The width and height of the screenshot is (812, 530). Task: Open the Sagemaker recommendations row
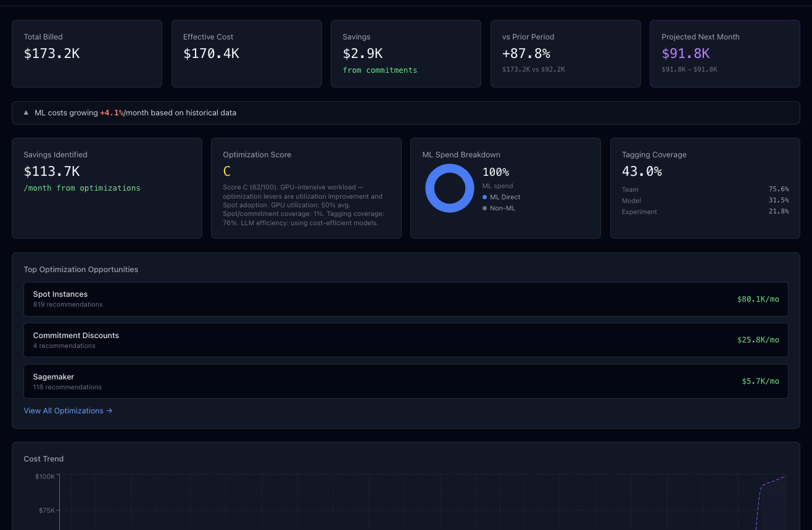406,381
